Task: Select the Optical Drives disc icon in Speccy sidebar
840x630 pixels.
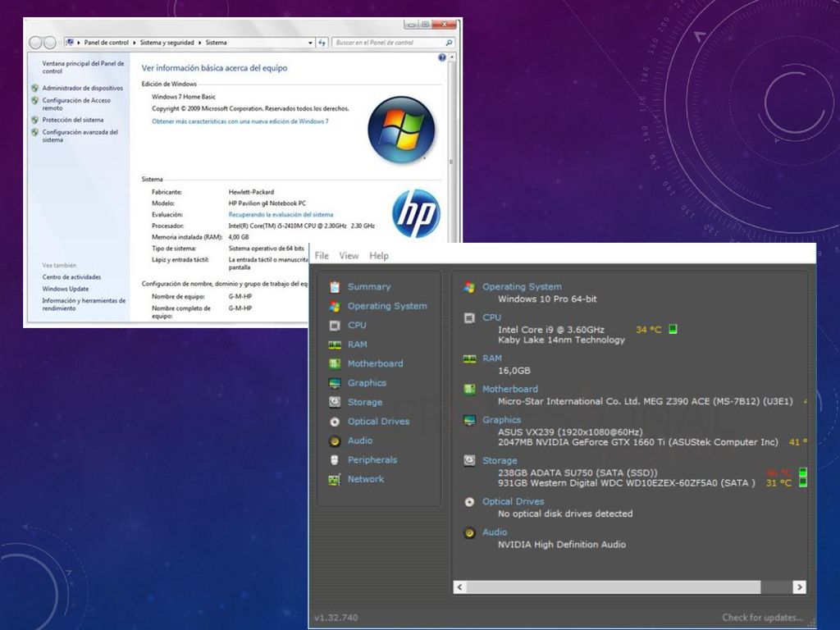Action: click(x=335, y=422)
